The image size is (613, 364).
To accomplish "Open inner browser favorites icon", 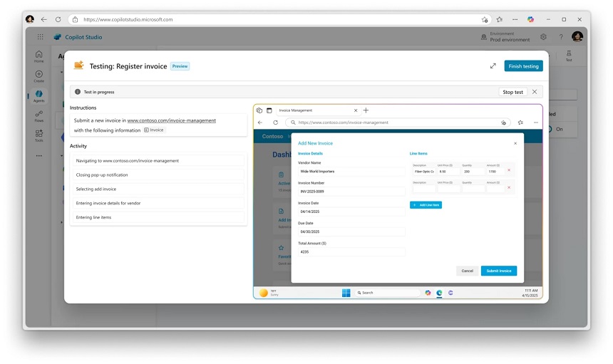I will tap(520, 123).
